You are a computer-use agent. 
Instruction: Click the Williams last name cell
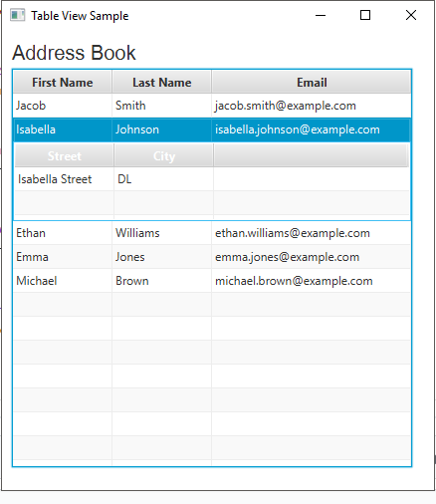pyautogui.click(x=162, y=233)
